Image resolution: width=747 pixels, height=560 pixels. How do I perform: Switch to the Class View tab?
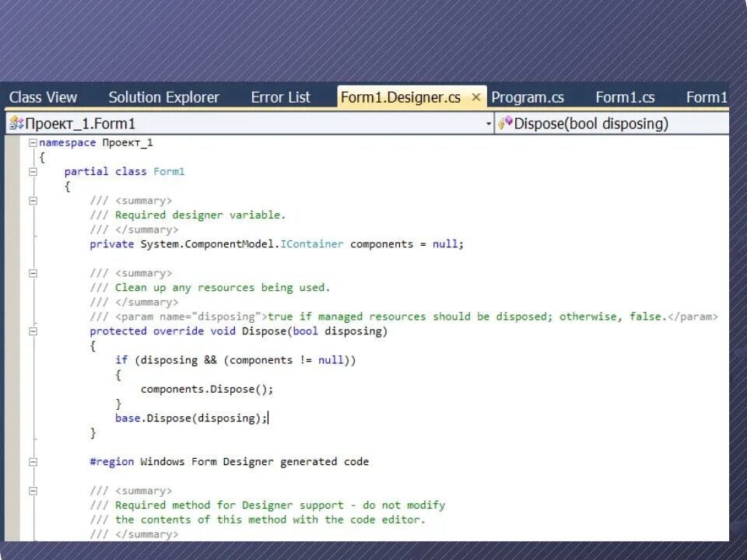point(43,97)
